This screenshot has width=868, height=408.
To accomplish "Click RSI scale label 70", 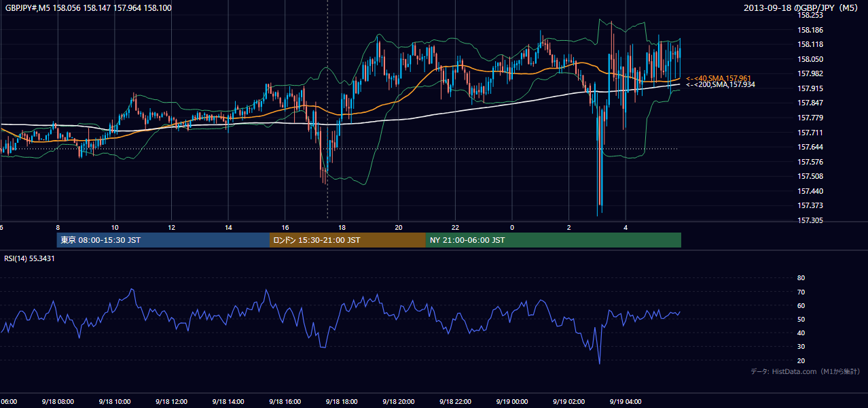I will [x=801, y=292].
